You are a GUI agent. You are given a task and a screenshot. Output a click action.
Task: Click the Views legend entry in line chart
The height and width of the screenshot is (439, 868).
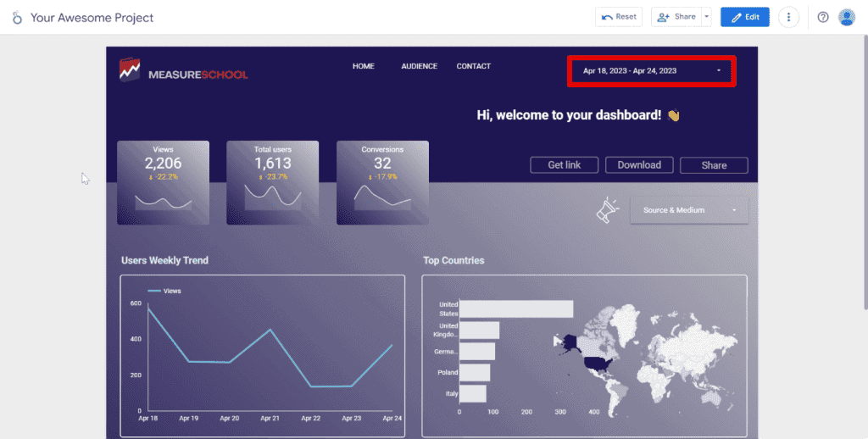tap(164, 291)
